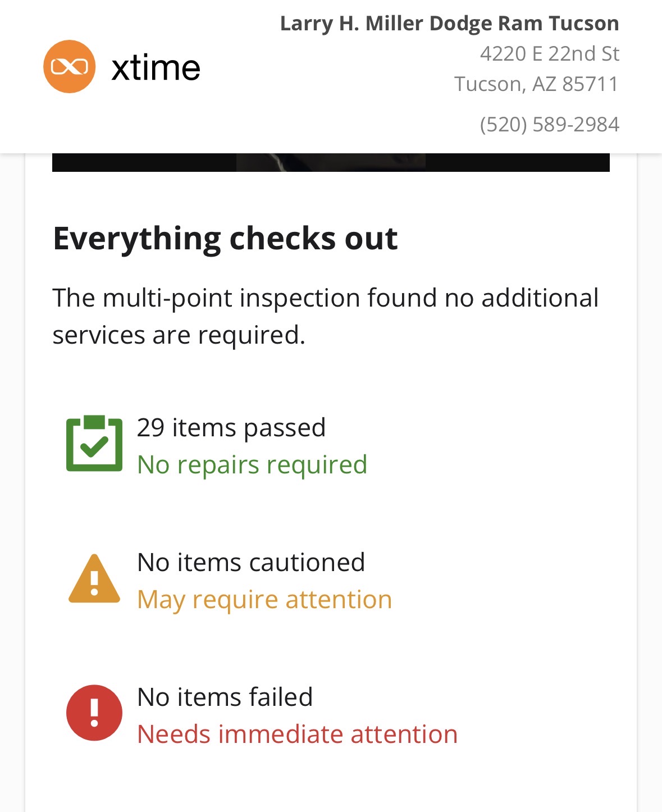This screenshot has height=812, width=662.
Task: Open the 4220 E 22nd St address
Action: [x=549, y=53]
